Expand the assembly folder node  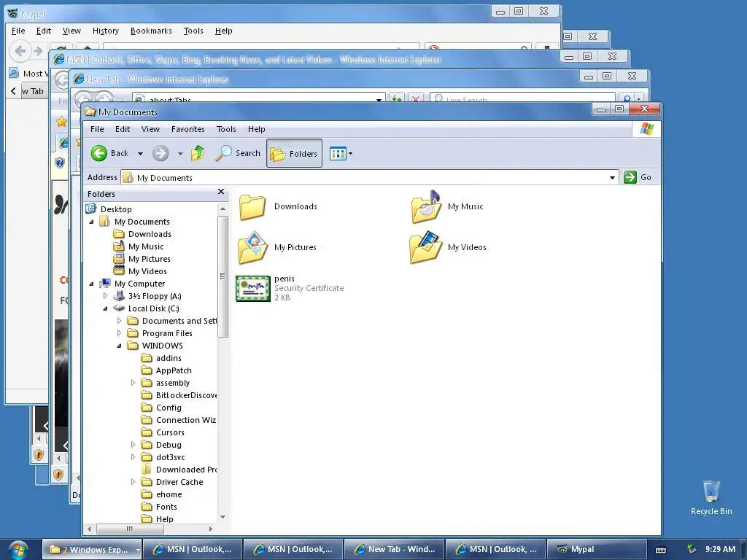[x=133, y=382]
